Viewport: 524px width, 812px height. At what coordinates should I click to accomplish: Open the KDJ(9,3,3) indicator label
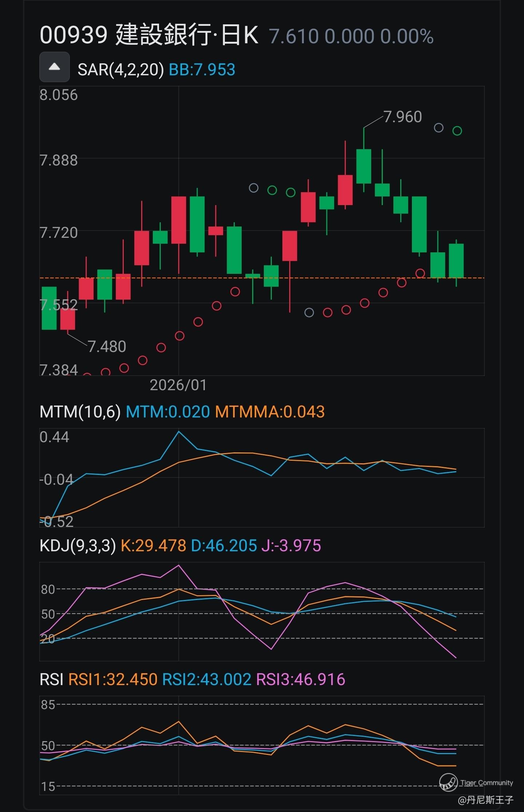(78, 545)
